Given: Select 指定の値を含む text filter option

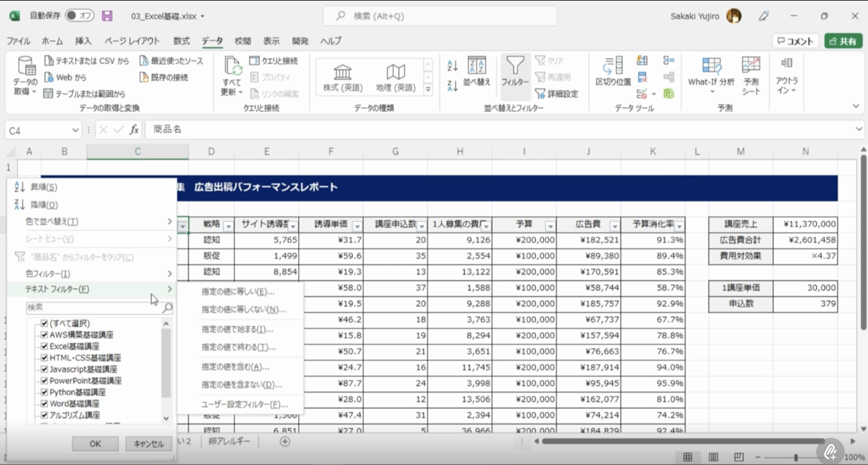Looking at the screenshot, I should (235, 367).
